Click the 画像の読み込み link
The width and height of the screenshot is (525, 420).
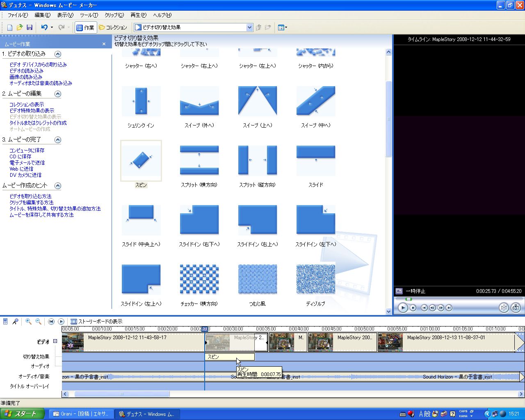[26, 77]
